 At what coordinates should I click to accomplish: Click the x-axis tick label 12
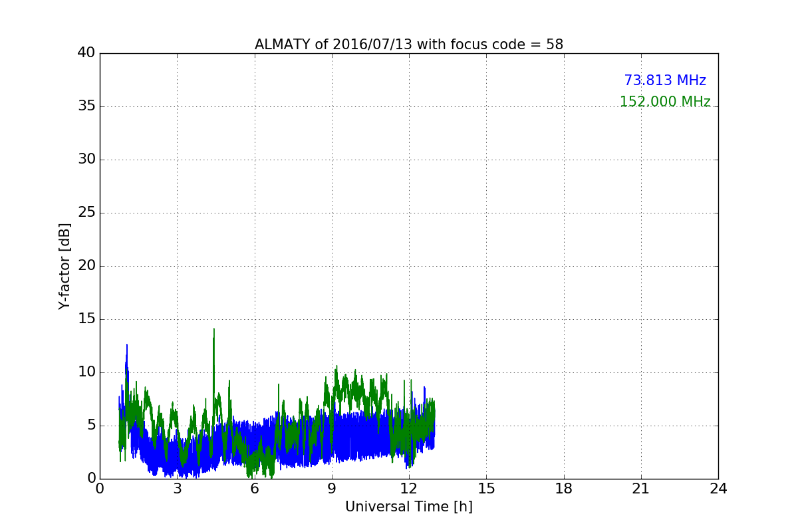(409, 488)
